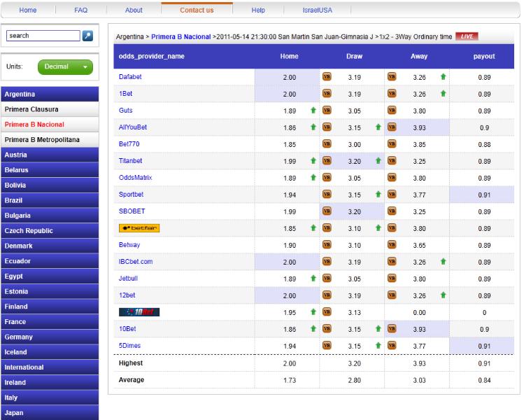
Task: Open the 5Dimes provider link
Action: (129, 346)
